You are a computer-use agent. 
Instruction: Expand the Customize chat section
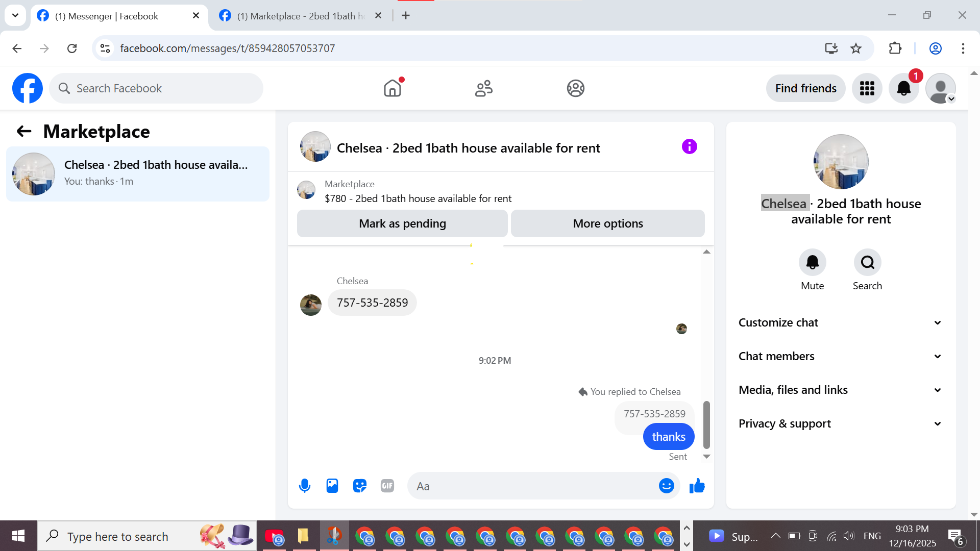(840, 322)
